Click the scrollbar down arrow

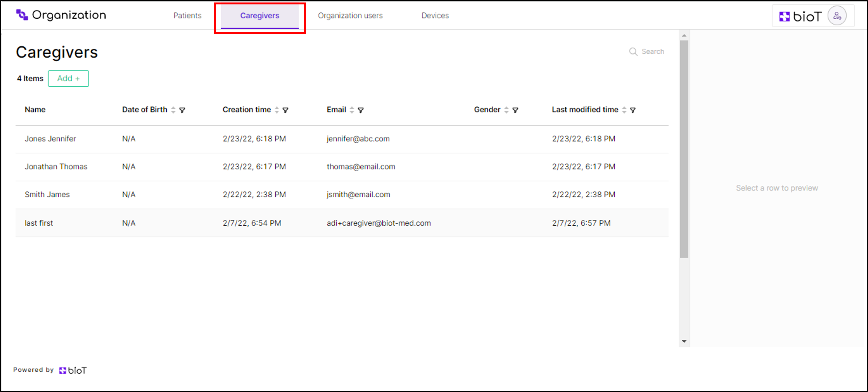tap(684, 341)
